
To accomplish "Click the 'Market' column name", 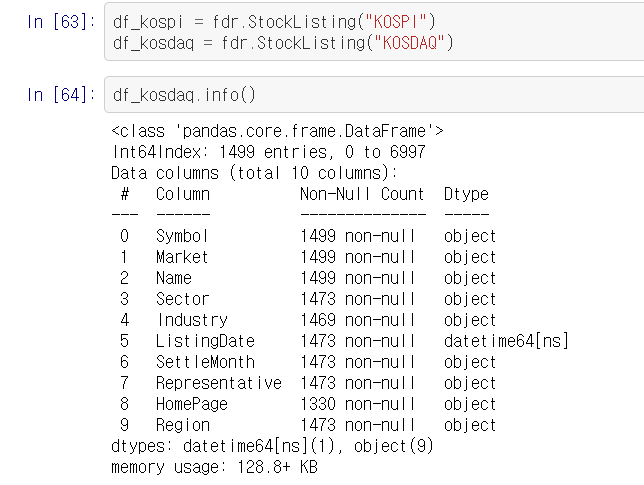I will 182,257.
